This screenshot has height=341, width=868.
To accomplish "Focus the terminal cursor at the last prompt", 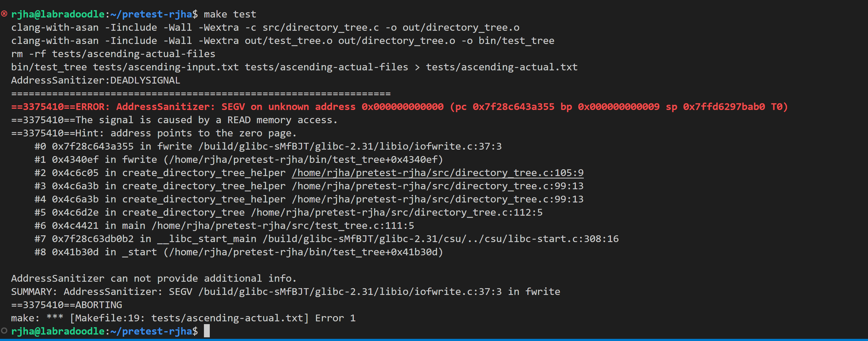I will [207, 331].
